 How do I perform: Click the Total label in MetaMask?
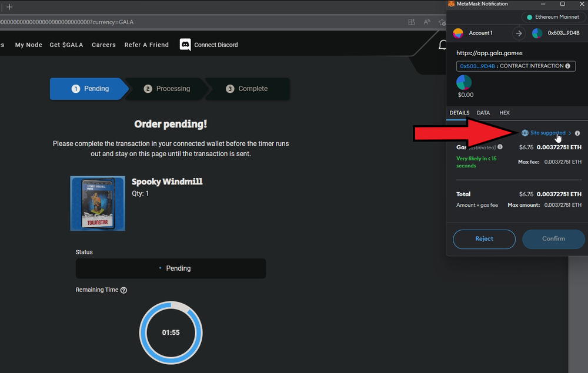pyautogui.click(x=463, y=194)
